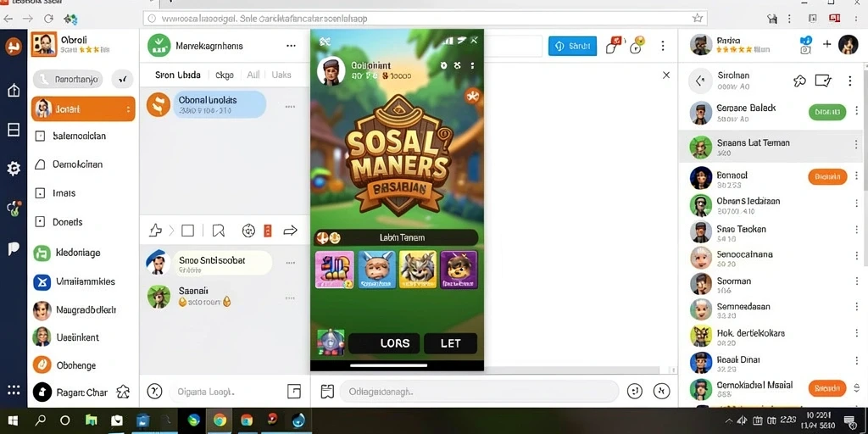Viewport: 868px width, 434px height.
Task: Click the forward arrow in chat toolbar
Action: coord(291,231)
